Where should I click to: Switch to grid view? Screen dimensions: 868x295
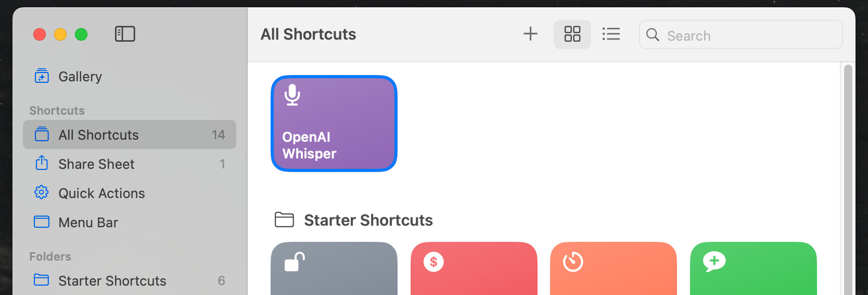[x=572, y=34]
